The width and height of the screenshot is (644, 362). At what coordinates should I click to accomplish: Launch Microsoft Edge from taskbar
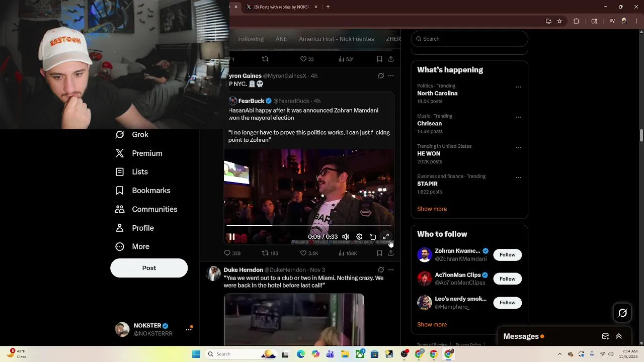(x=300, y=354)
